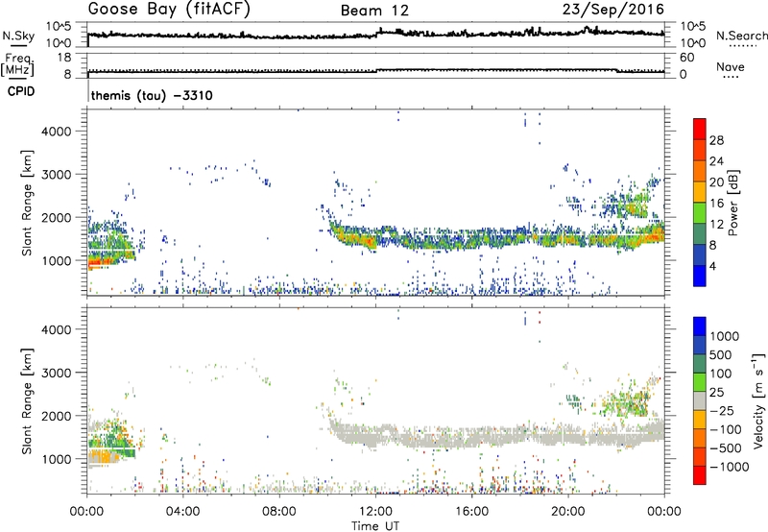This screenshot has width=768, height=532.
Task: Click the '25' velocity colorbar tick label
Action: point(716,392)
